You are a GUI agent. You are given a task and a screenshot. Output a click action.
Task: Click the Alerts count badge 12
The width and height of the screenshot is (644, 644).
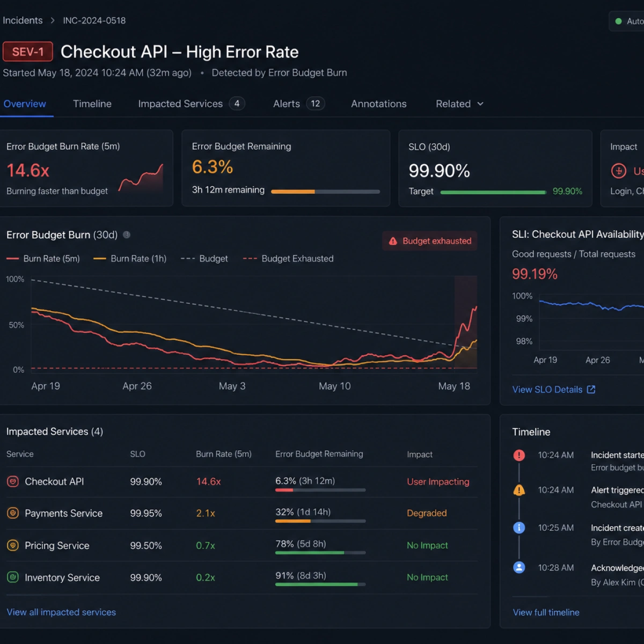click(x=316, y=104)
